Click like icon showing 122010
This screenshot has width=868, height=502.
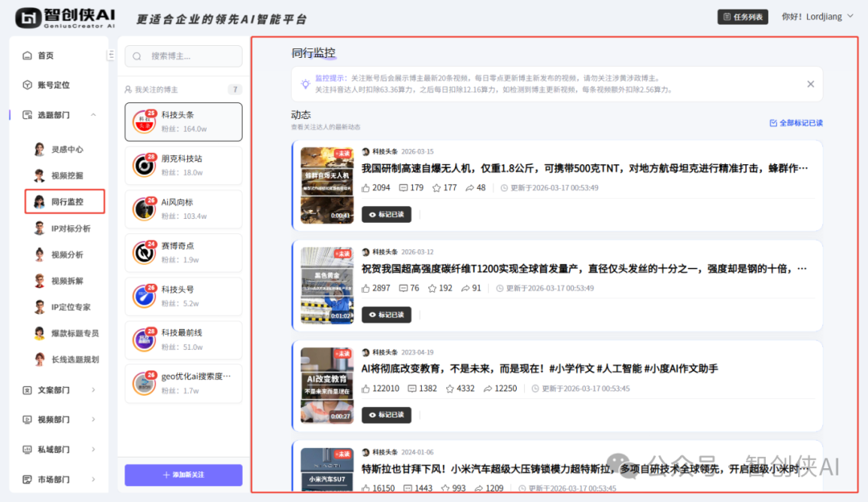[366, 389]
